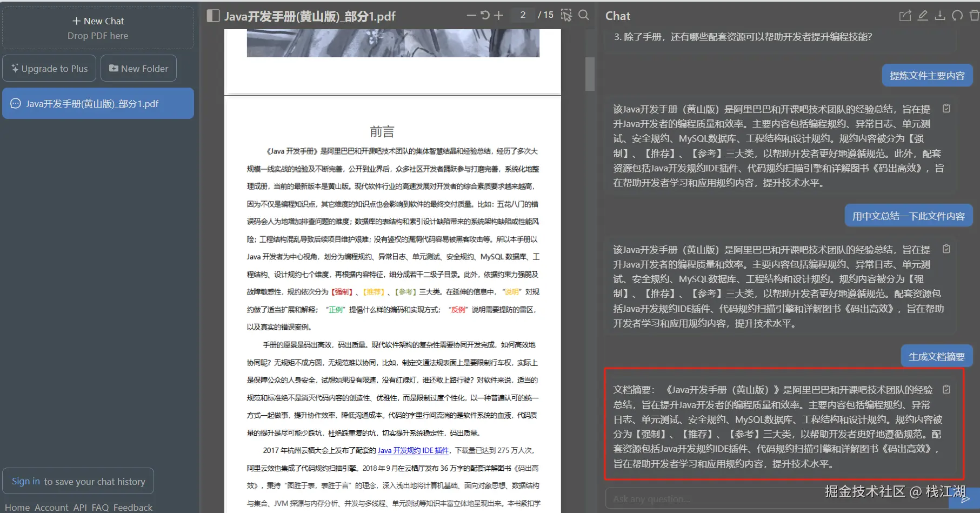Click Upgrade to Plus button

[49, 69]
